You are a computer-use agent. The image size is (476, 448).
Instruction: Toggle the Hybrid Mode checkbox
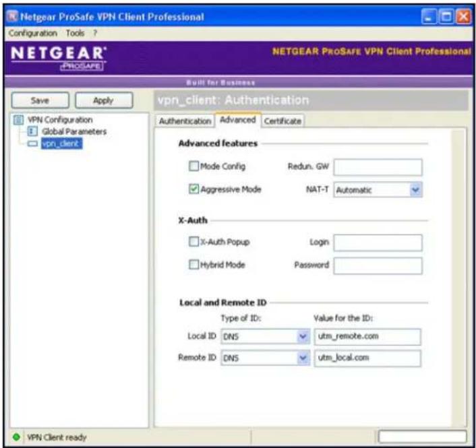pos(194,265)
